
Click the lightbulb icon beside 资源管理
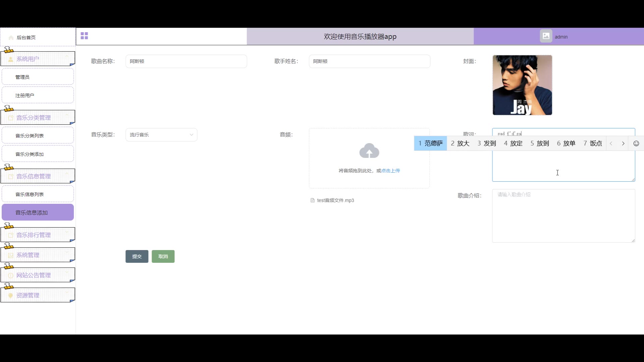pos(11,296)
